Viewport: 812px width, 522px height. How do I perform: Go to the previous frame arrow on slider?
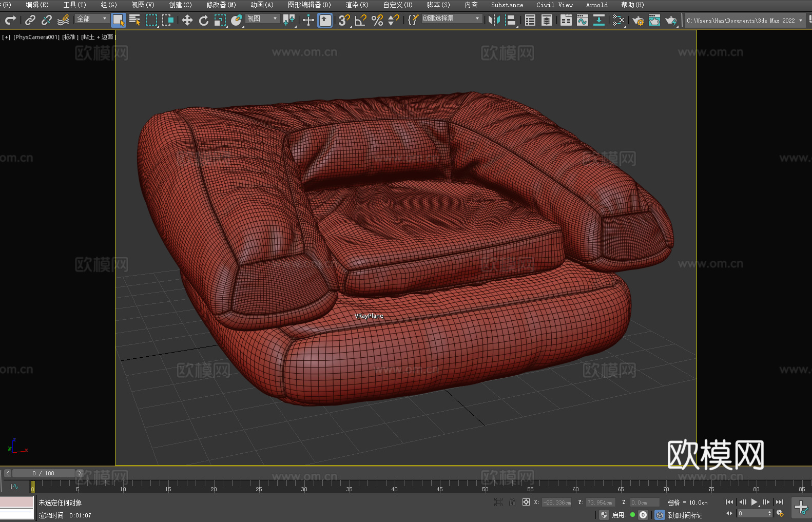pos(8,473)
